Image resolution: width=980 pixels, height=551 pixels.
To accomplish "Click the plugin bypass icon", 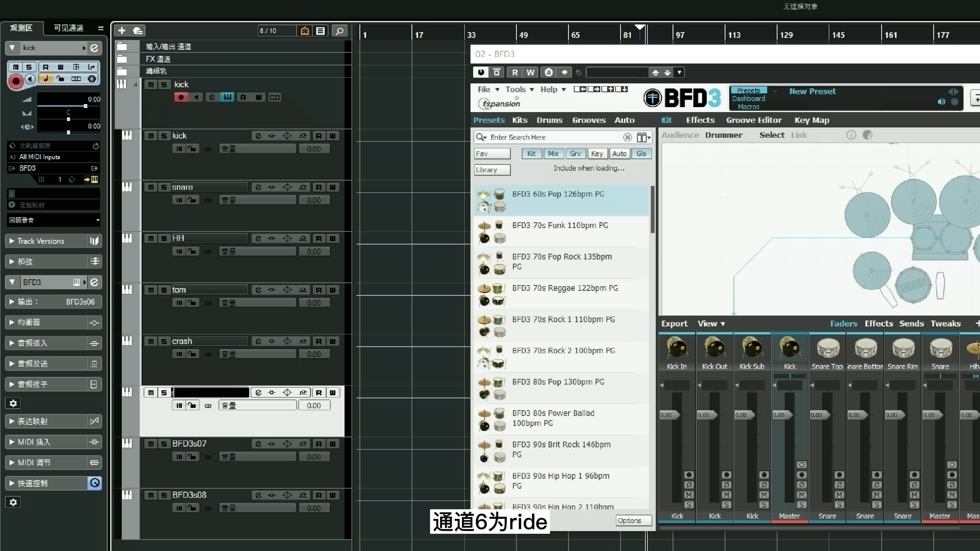I will (497, 72).
